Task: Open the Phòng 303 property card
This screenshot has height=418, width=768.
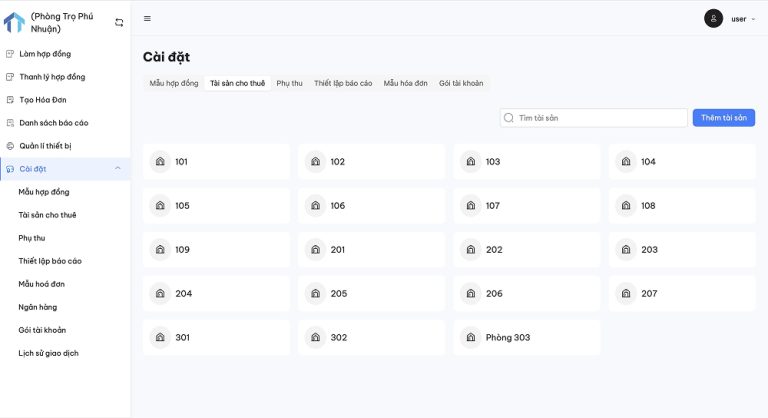Action: pyautogui.click(x=527, y=338)
